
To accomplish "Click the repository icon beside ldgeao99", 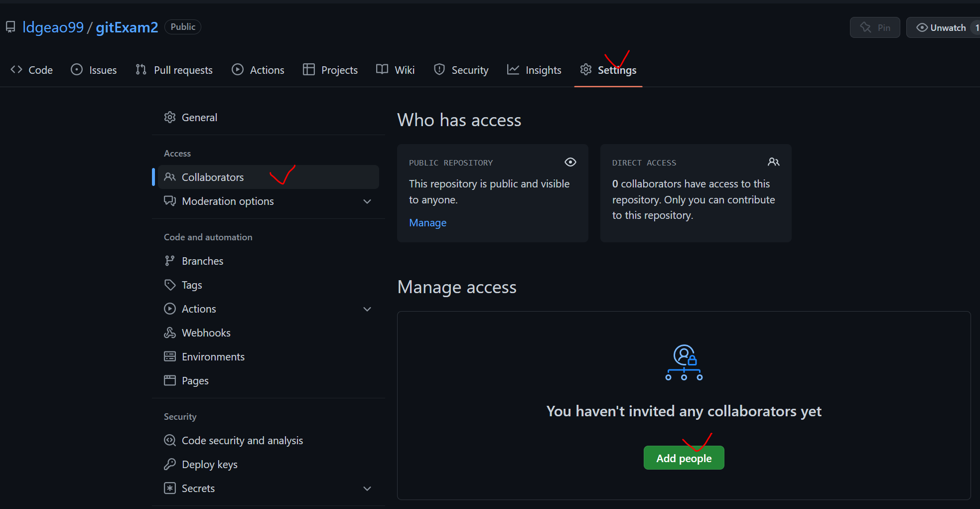I will click(x=10, y=27).
